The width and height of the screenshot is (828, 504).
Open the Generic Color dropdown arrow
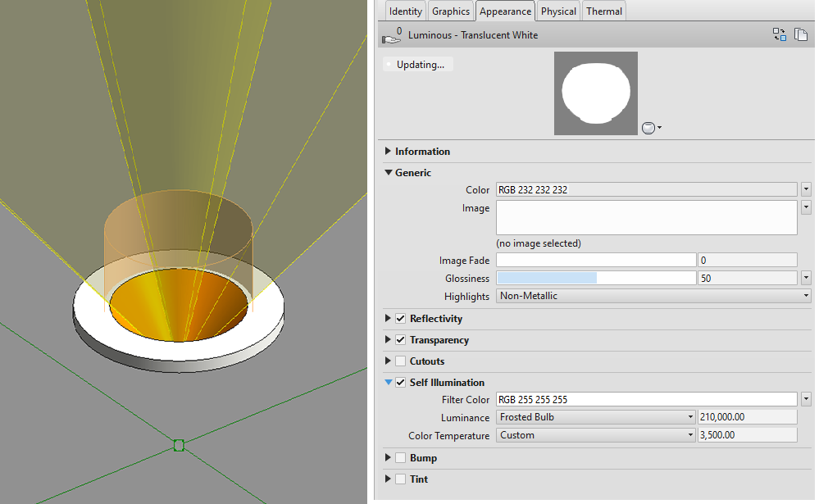(806, 189)
